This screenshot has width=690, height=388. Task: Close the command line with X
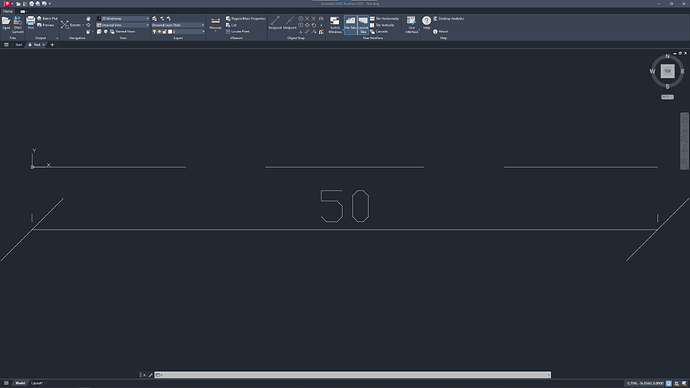[144, 375]
